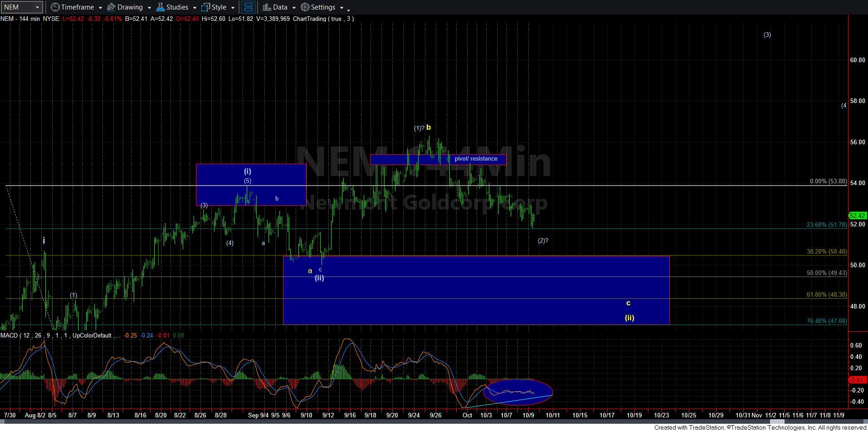Click the pivot/ resistance box

pos(438,159)
